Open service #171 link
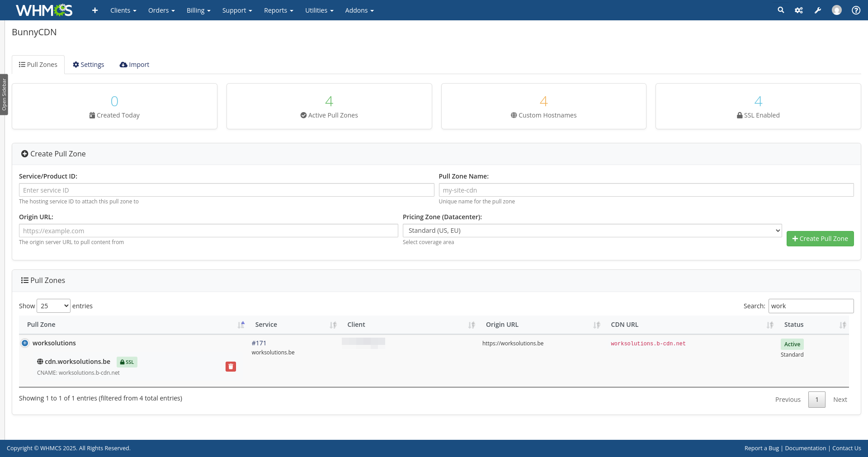The height and width of the screenshot is (457, 868). click(x=259, y=343)
